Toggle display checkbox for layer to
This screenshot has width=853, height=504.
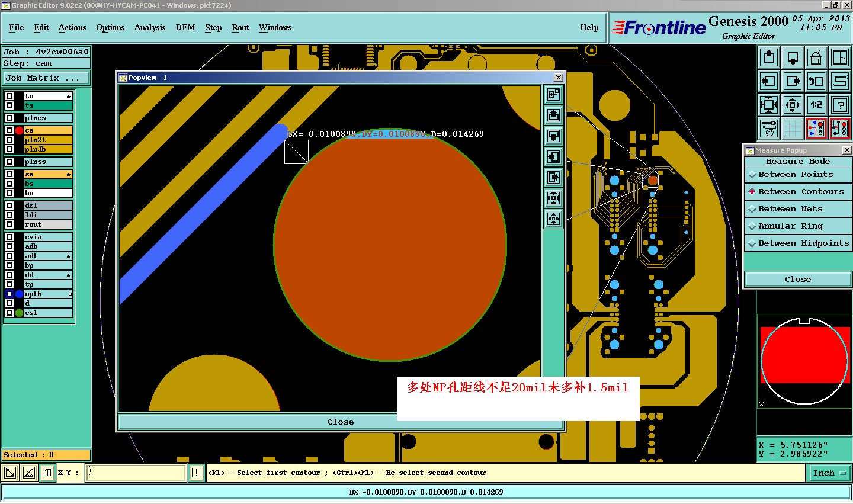9,96
